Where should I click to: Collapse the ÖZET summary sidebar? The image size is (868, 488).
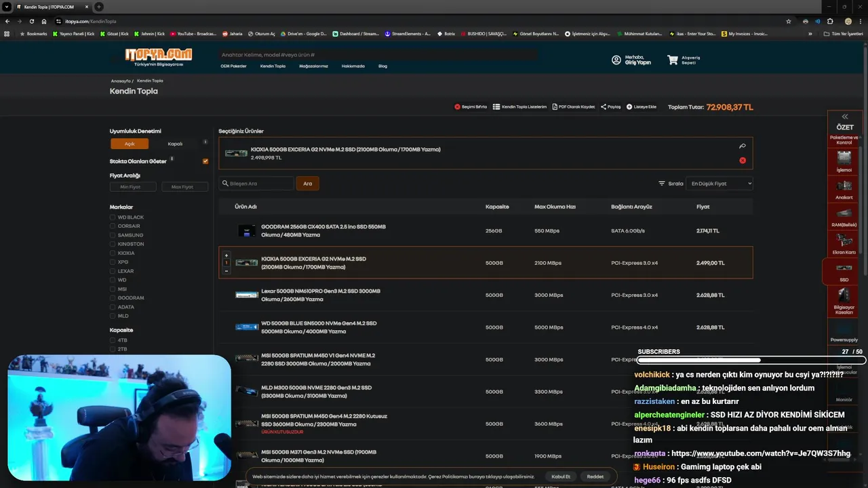[845, 117]
